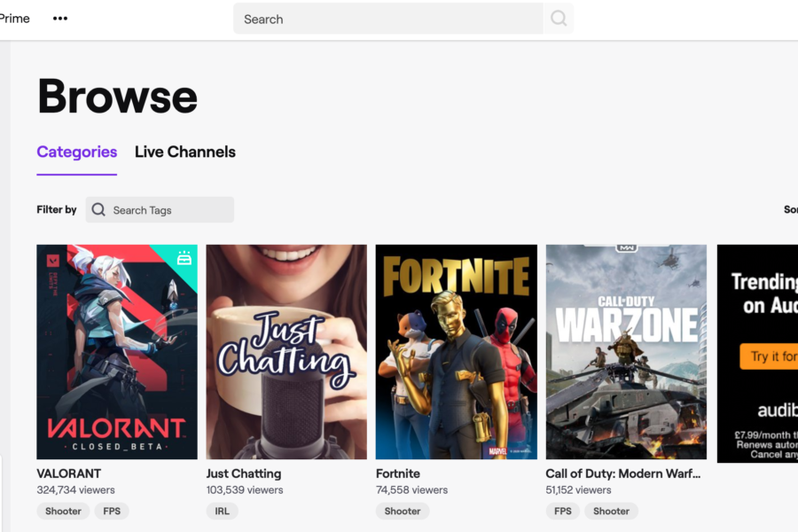Click the 324,734 viewers text

[x=76, y=489]
